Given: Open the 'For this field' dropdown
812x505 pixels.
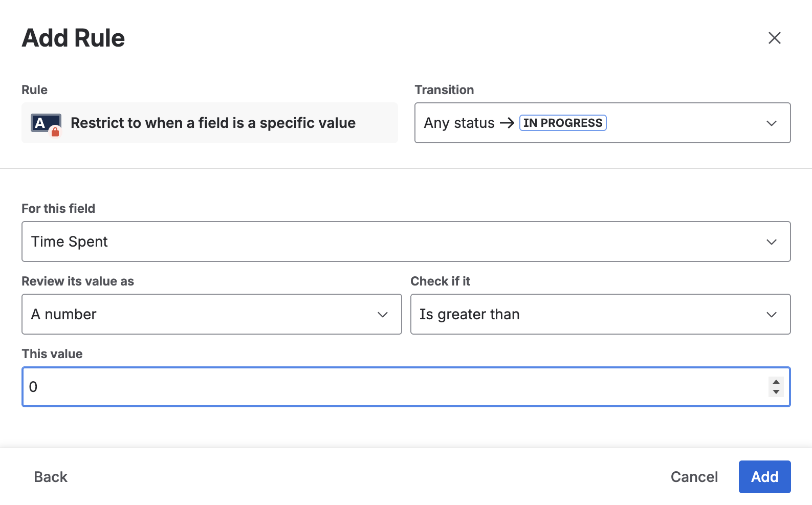Looking at the screenshot, I should point(399,241).
